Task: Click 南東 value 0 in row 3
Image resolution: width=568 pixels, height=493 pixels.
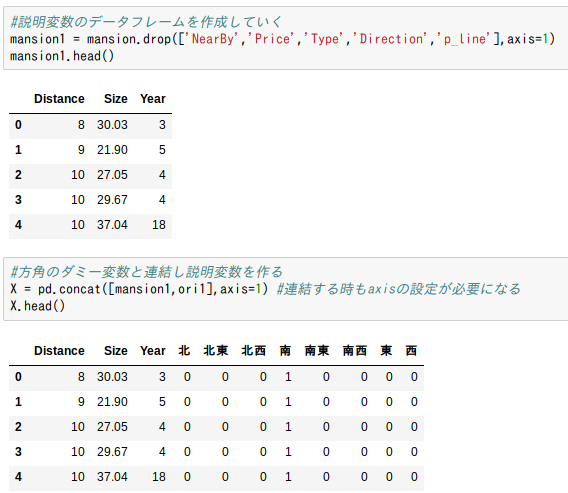Action: pos(326,452)
